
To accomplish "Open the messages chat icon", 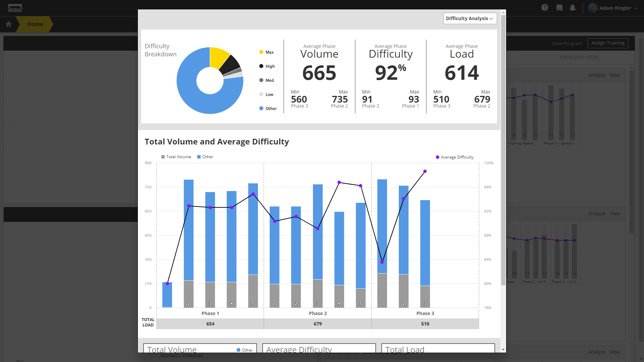I will (x=559, y=8).
